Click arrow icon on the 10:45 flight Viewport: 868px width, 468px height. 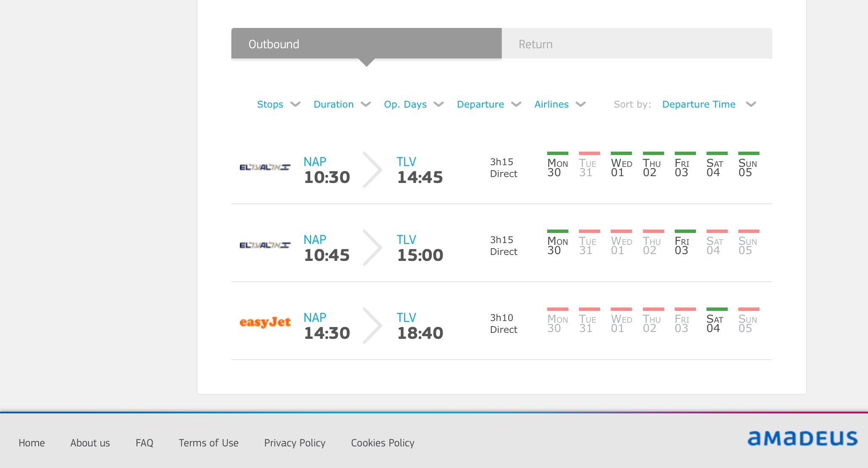point(372,248)
